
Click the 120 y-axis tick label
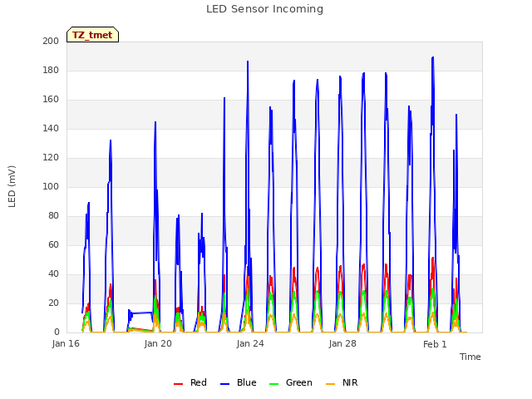pos(51,158)
